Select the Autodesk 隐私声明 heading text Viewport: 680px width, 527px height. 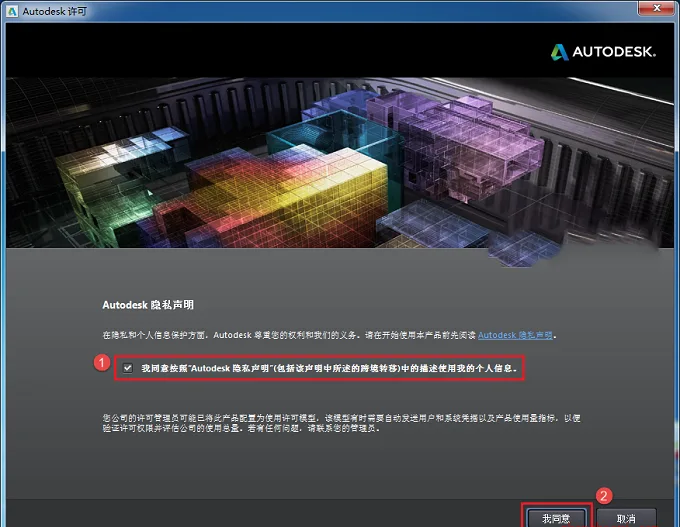click(x=148, y=305)
